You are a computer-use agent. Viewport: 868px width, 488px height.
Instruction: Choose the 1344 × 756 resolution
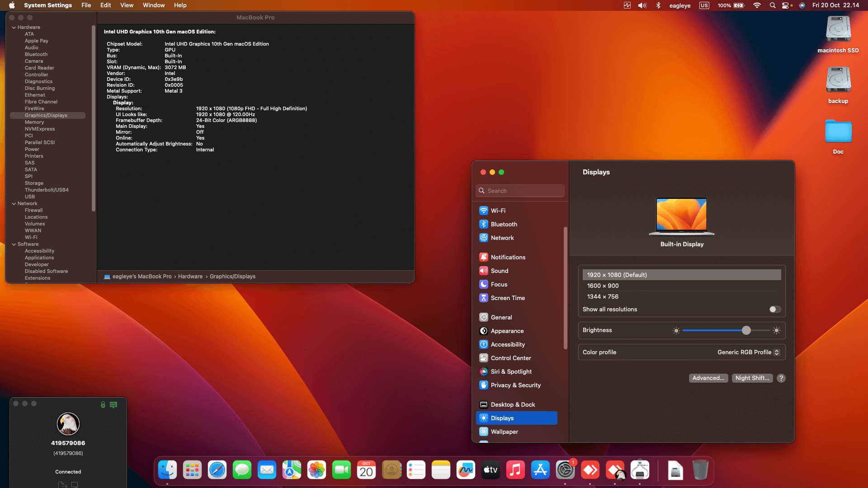pyautogui.click(x=603, y=296)
